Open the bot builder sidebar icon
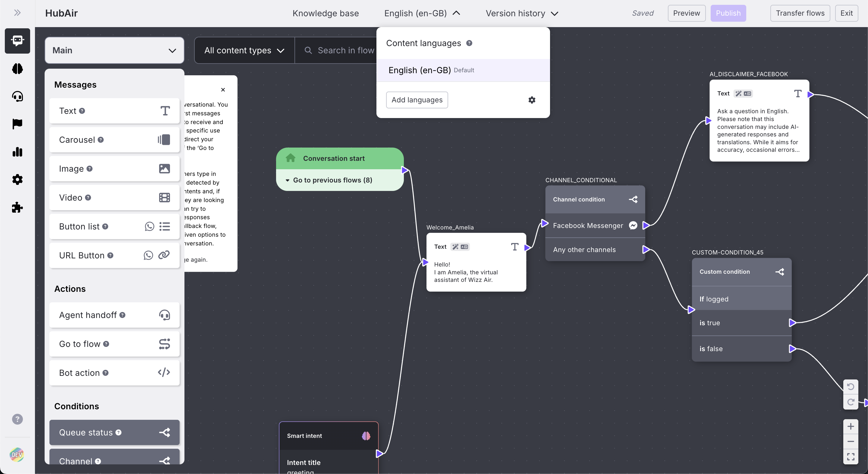868x474 pixels. pyautogui.click(x=17, y=41)
